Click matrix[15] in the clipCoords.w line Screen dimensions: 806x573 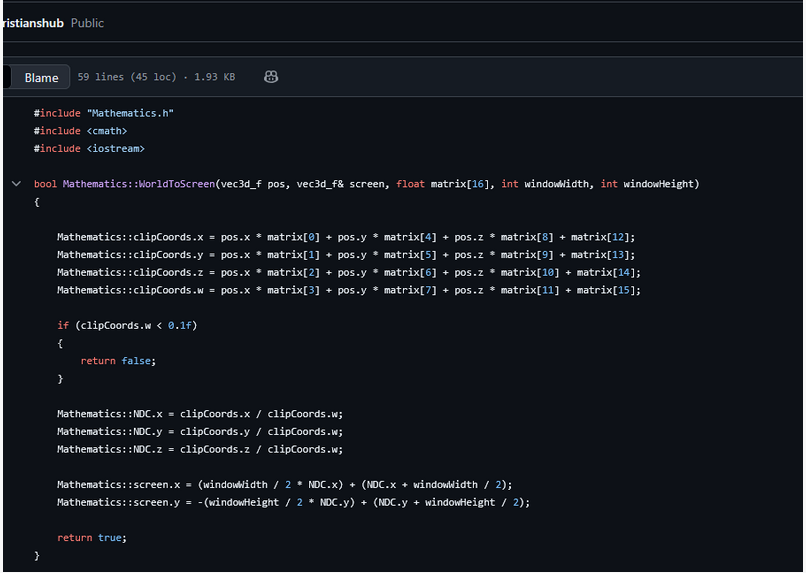606,290
